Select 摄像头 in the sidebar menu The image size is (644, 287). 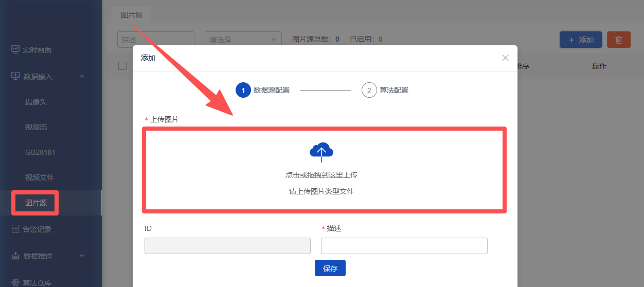(x=36, y=102)
